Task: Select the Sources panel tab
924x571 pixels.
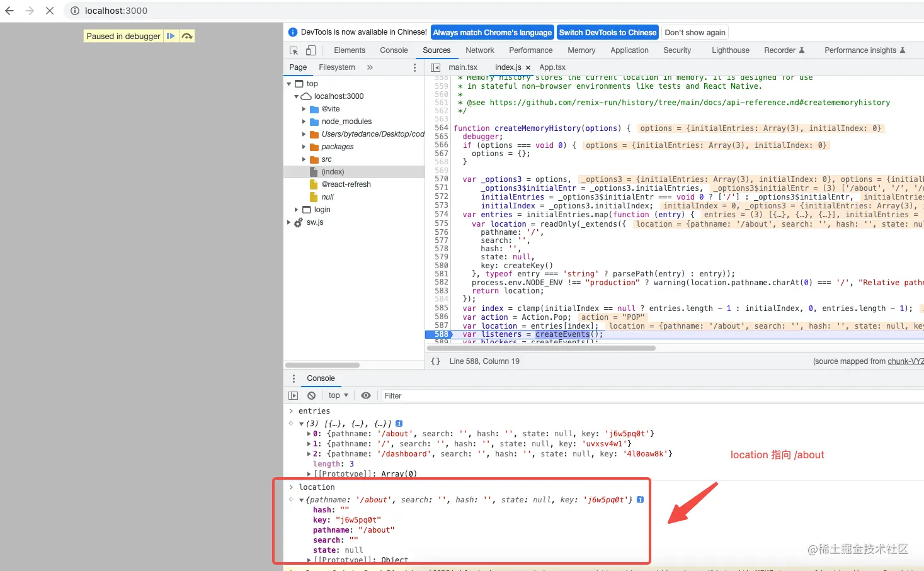Action: 436,50
